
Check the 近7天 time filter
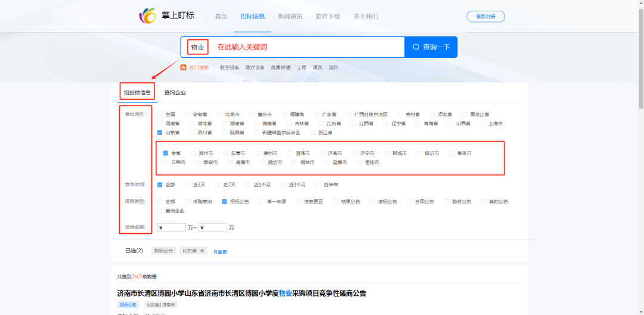(218, 185)
